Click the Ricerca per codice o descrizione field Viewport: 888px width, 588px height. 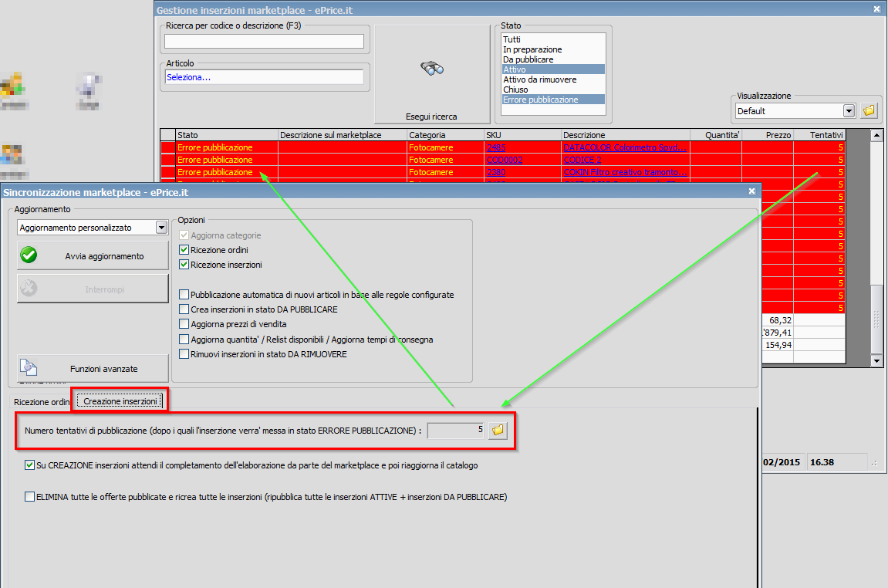[x=264, y=42]
